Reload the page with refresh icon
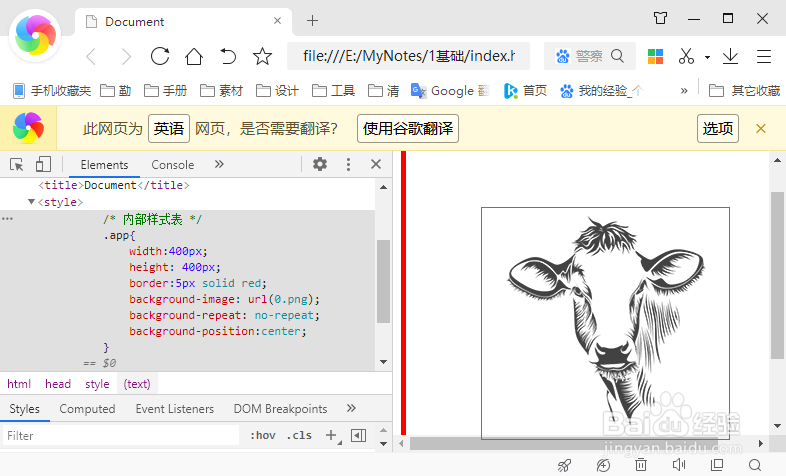This screenshot has height=476, width=786. click(160, 56)
